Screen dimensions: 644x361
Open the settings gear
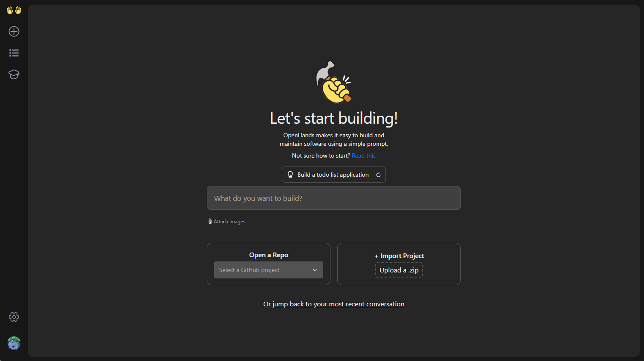point(14,317)
